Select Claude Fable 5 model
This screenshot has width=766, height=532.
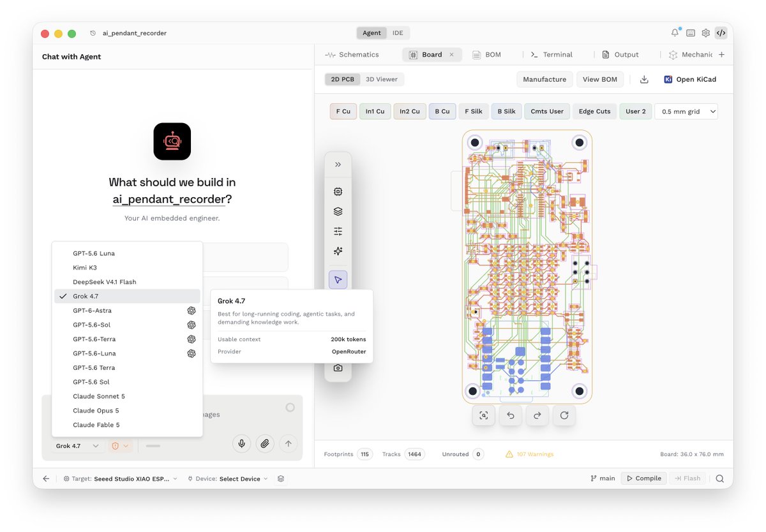(127, 425)
